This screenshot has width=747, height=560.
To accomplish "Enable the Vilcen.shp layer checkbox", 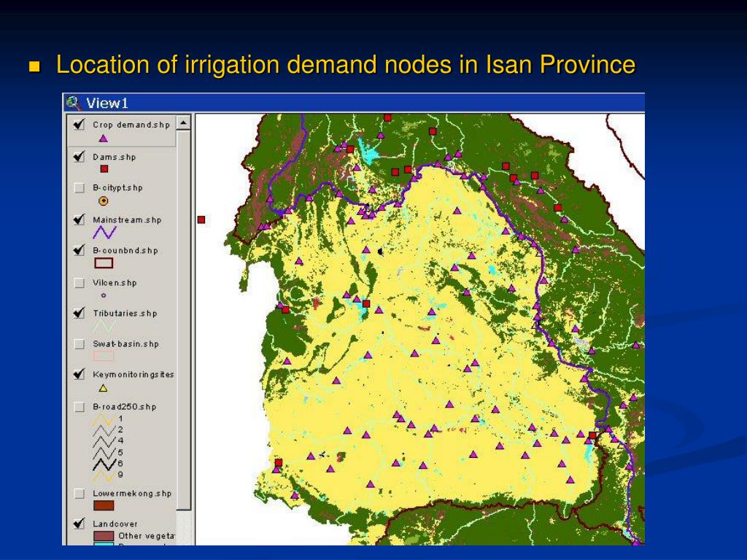I will tap(79, 283).
